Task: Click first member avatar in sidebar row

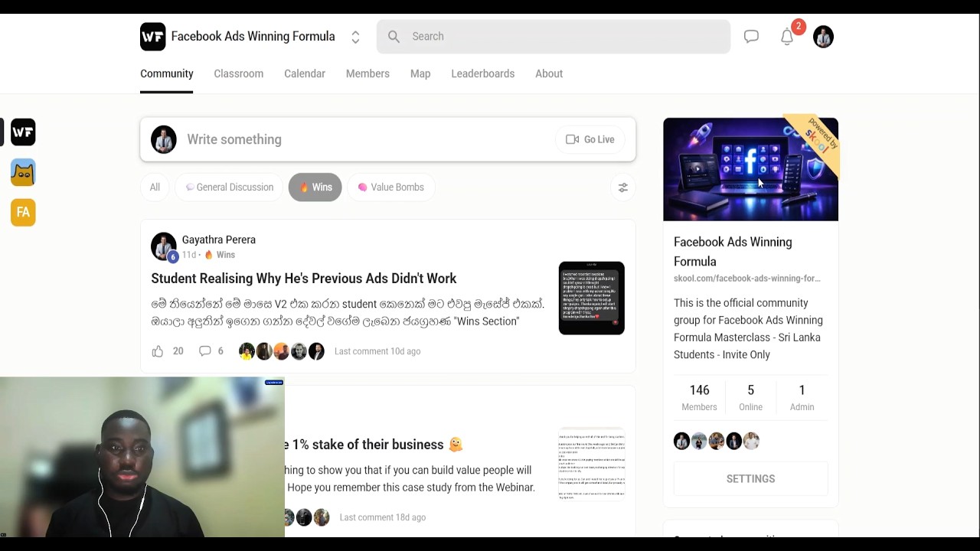Action: coord(681,441)
